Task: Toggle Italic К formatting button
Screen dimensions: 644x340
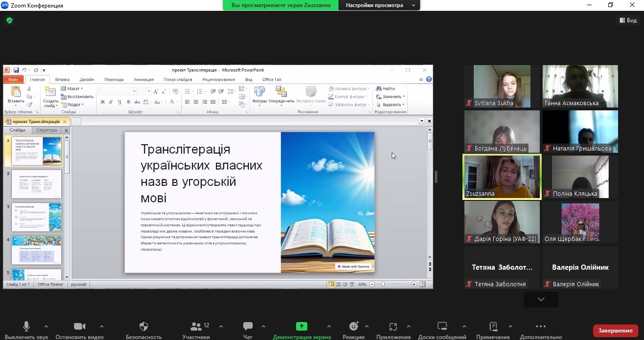Action: coord(111,102)
